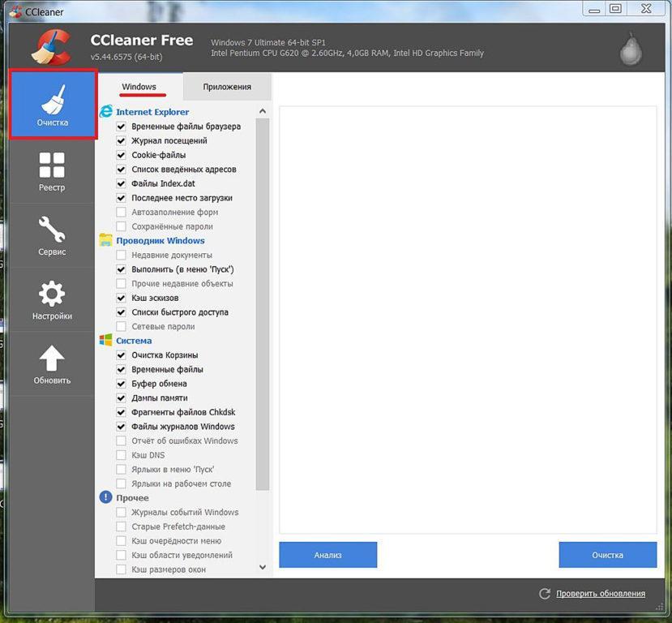The height and width of the screenshot is (623, 672).
Task: Click the pear icon in the header
Action: pos(631,49)
